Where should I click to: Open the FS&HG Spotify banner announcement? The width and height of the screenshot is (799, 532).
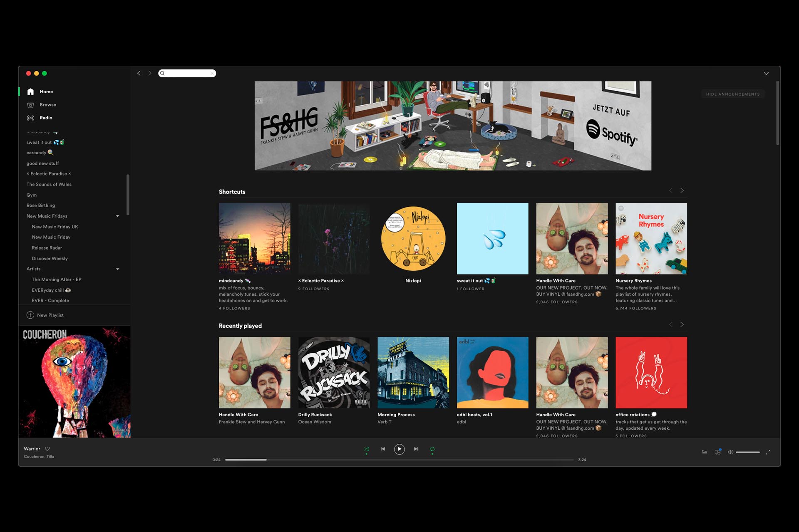[453, 126]
